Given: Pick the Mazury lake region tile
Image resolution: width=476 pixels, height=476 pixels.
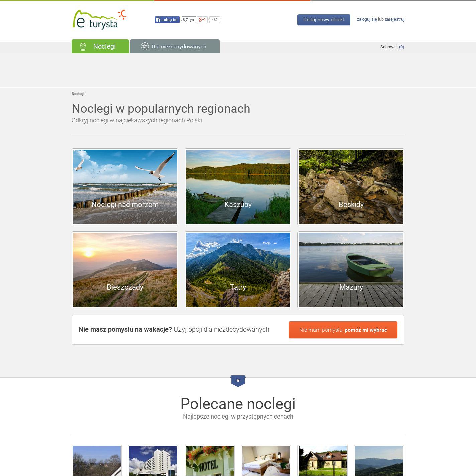Looking at the screenshot, I should pyautogui.click(x=351, y=270).
